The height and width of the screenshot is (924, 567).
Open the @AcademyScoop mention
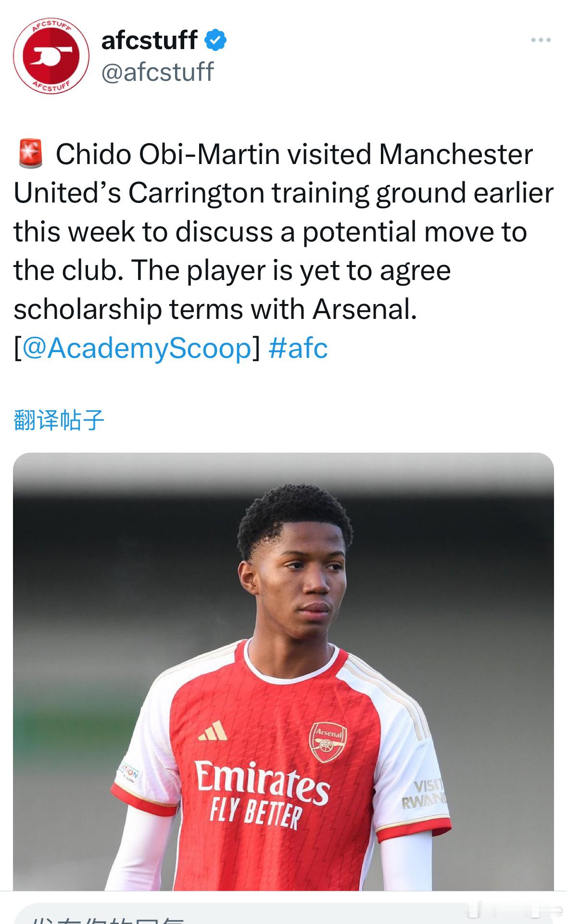pos(137,348)
